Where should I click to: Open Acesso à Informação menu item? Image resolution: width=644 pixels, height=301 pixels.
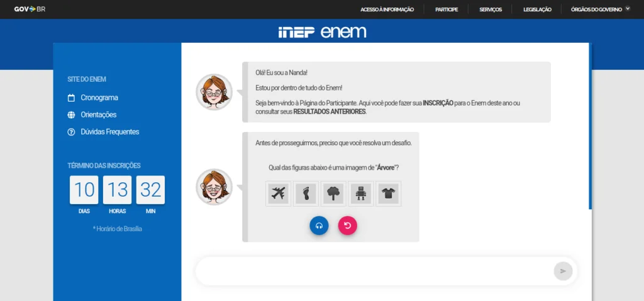387,9
